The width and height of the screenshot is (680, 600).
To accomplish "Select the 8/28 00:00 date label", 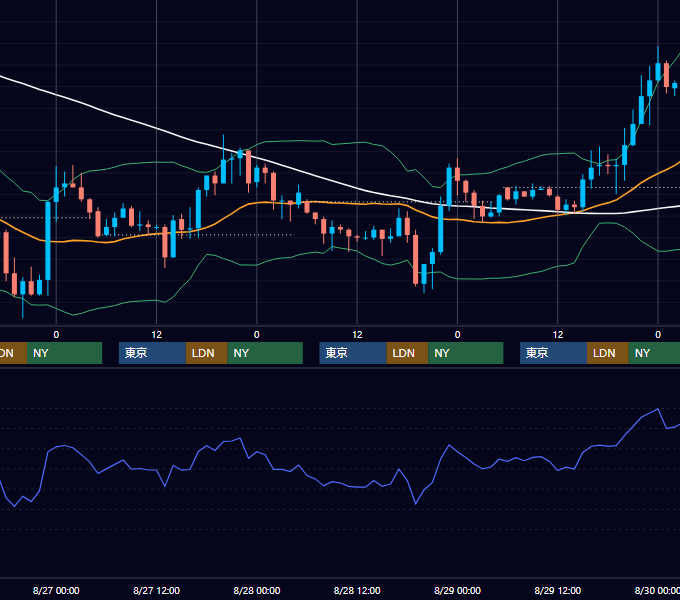I will point(257,590).
